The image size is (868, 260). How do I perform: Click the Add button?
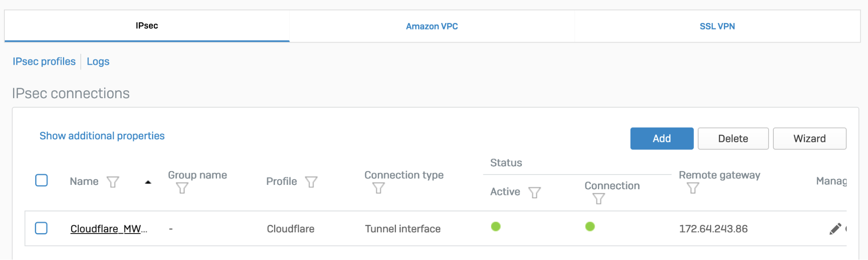pyautogui.click(x=661, y=138)
